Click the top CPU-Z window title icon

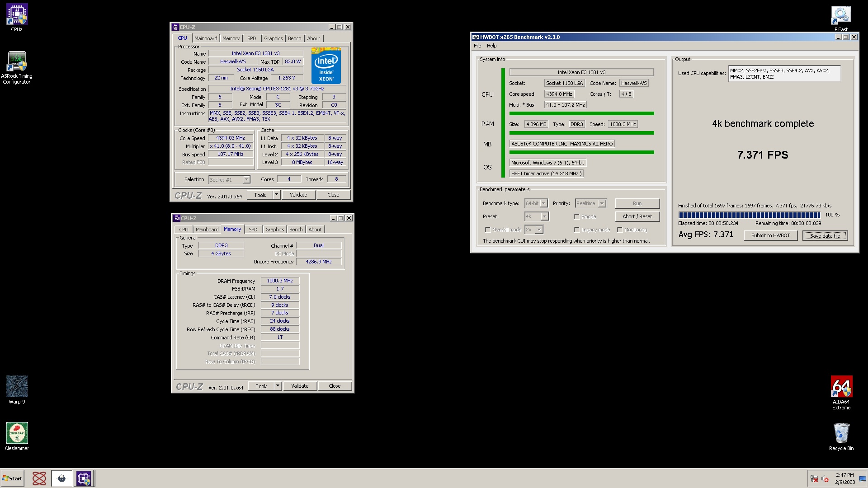(175, 27)
